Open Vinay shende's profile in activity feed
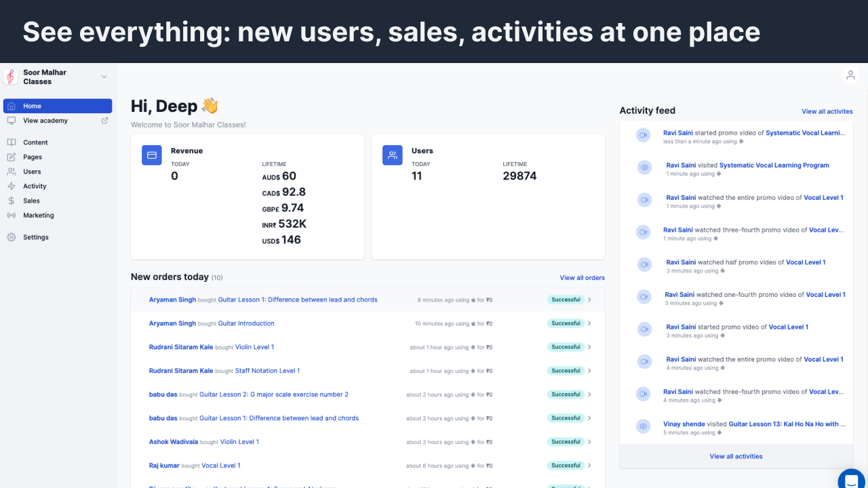Image resolution: width=868 pixels, height=488 pixels. pyautogui.click(x=684, y=424)
